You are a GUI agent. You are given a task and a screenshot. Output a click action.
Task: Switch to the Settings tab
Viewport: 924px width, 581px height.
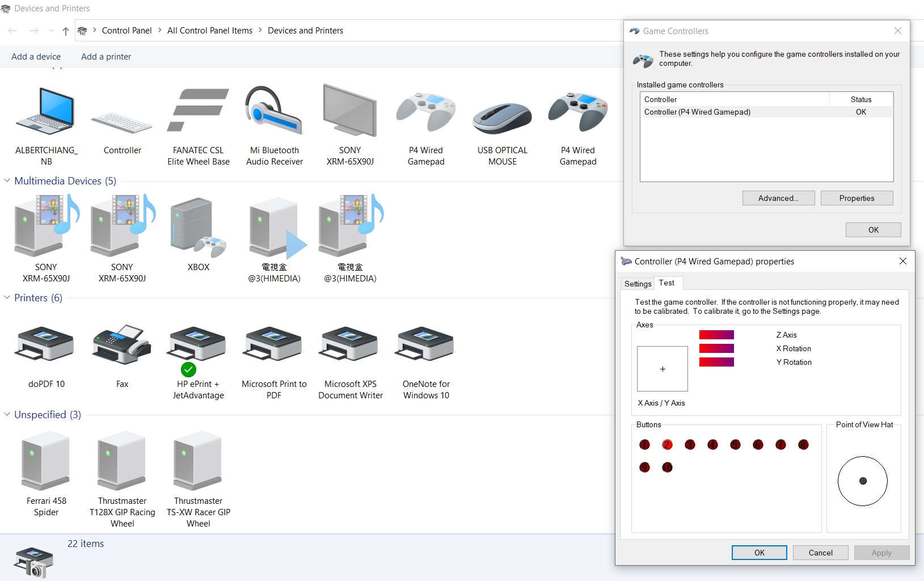point(638,284)
